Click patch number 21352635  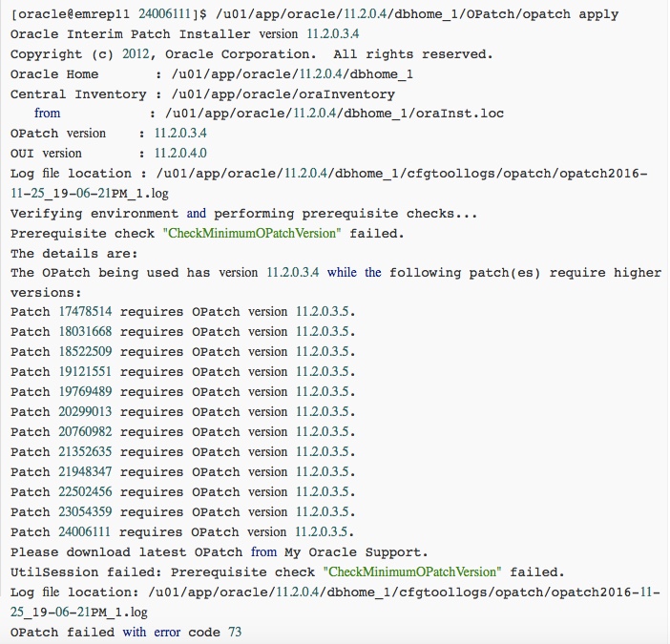[85, 452]
